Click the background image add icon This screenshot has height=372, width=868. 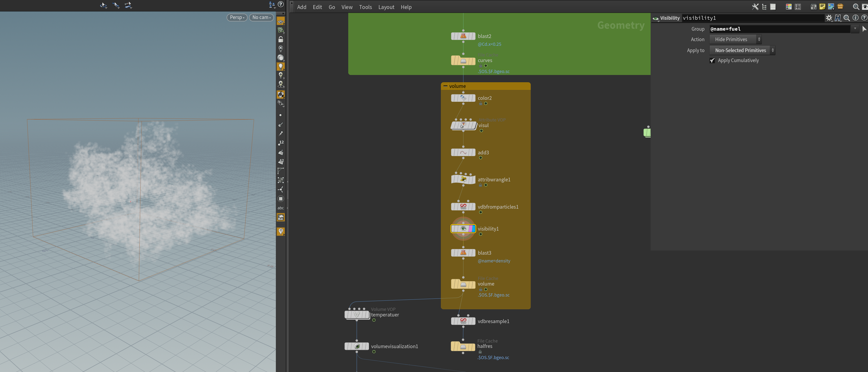tap(831, 7)
